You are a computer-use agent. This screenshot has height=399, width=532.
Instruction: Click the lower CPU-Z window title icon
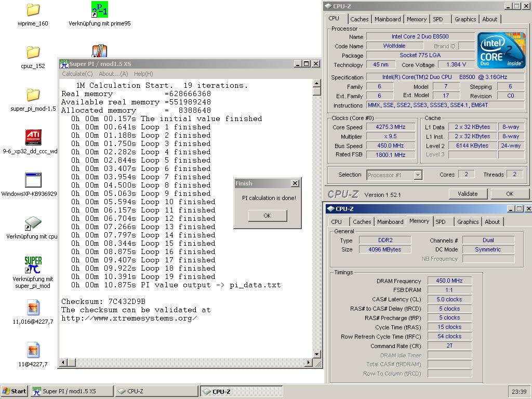(330, 209)
